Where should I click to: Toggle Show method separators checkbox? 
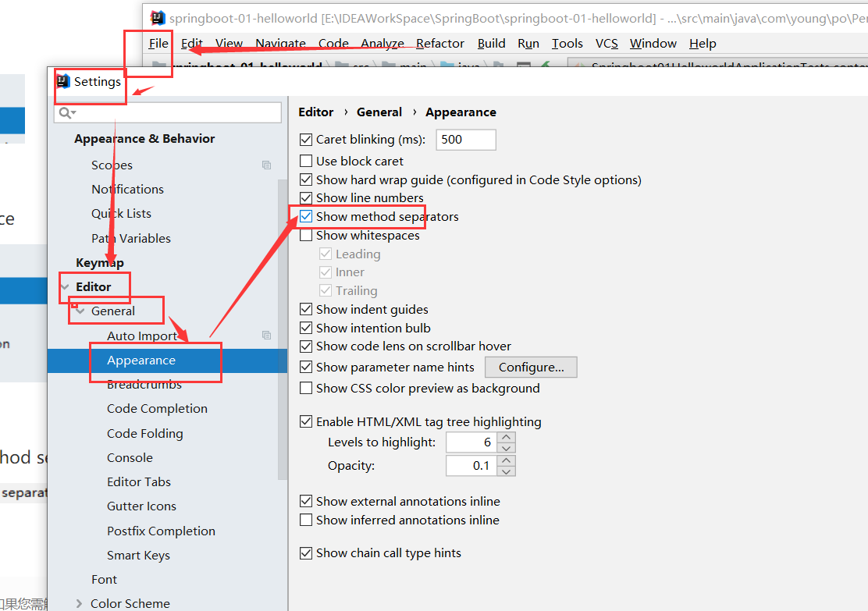click(x=305, y=216)
